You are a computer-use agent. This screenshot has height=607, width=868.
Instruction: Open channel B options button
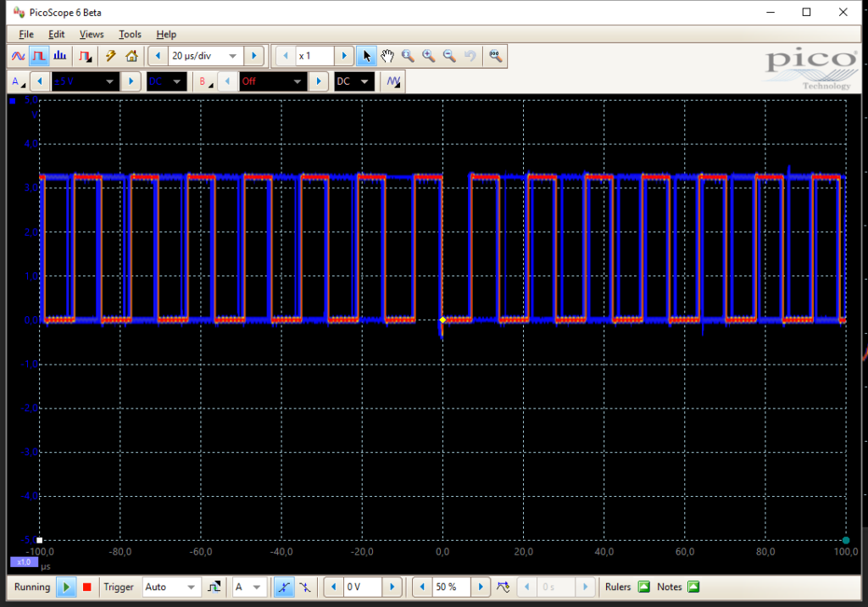[205, 81]
